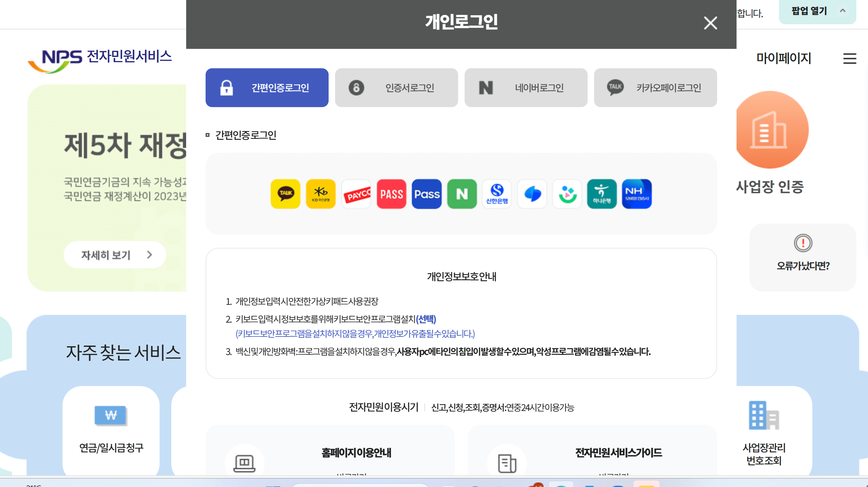Expand the 팝업 열기 popup toggle

(x=817, y=11)
